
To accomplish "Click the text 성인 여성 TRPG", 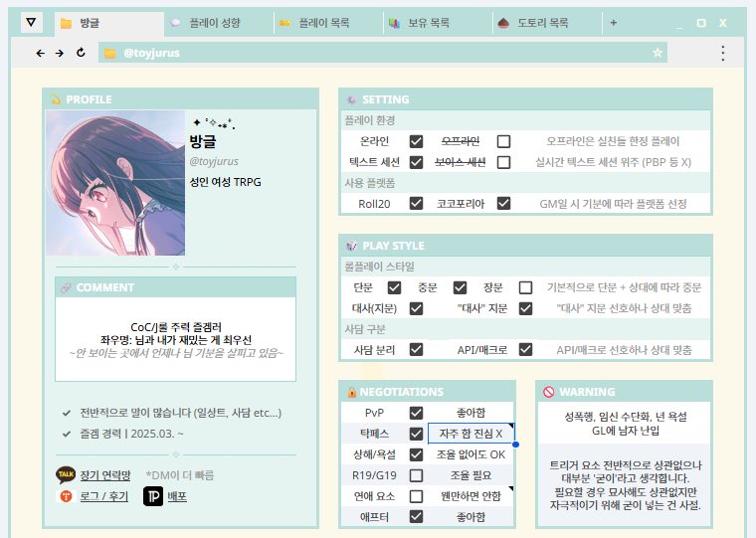I will click(225, 182).
